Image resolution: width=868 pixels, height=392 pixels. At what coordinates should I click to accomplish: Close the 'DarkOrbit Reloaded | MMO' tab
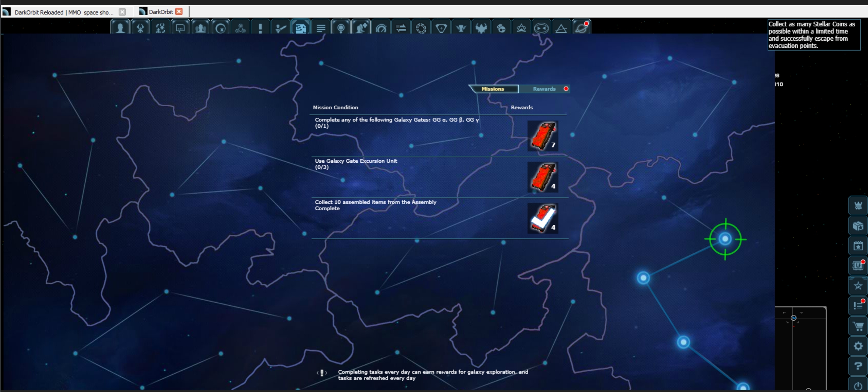122,12
